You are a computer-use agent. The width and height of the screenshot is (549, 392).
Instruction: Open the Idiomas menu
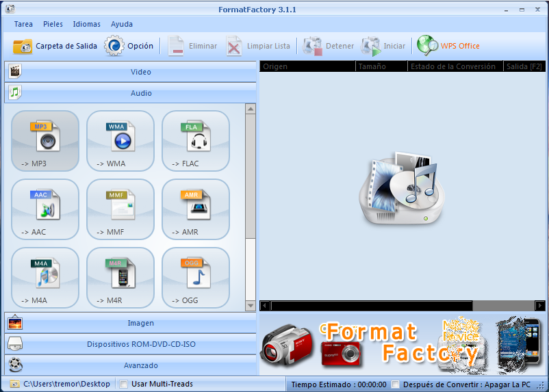tap(86, 24)
